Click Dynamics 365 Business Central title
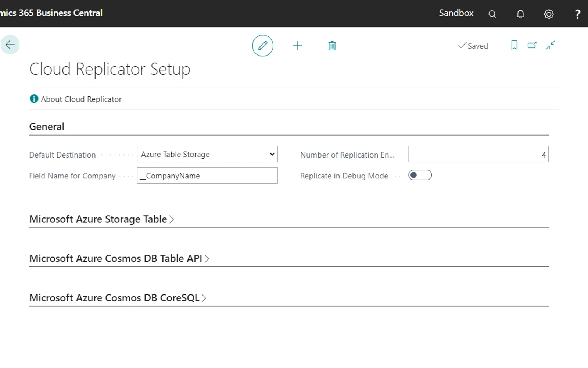The image size is (588, 368). [x=51, y=13]
